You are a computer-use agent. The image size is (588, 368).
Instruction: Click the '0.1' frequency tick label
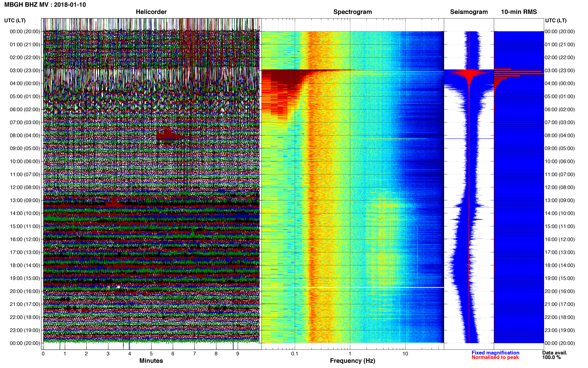coord(295,354)
